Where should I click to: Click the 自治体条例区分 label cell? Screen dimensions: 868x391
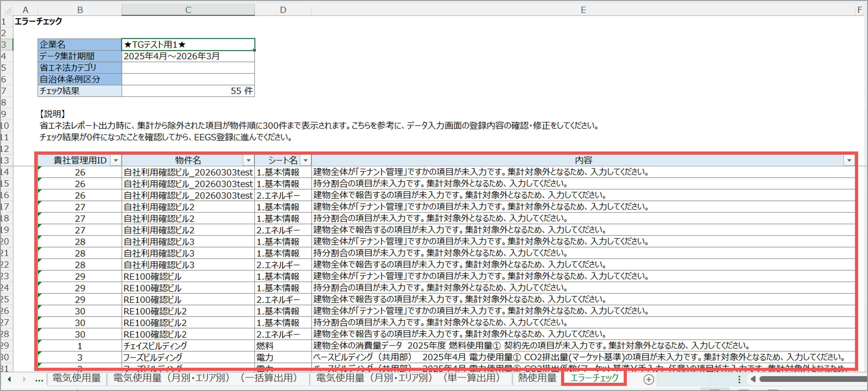[x=80, y=79]
